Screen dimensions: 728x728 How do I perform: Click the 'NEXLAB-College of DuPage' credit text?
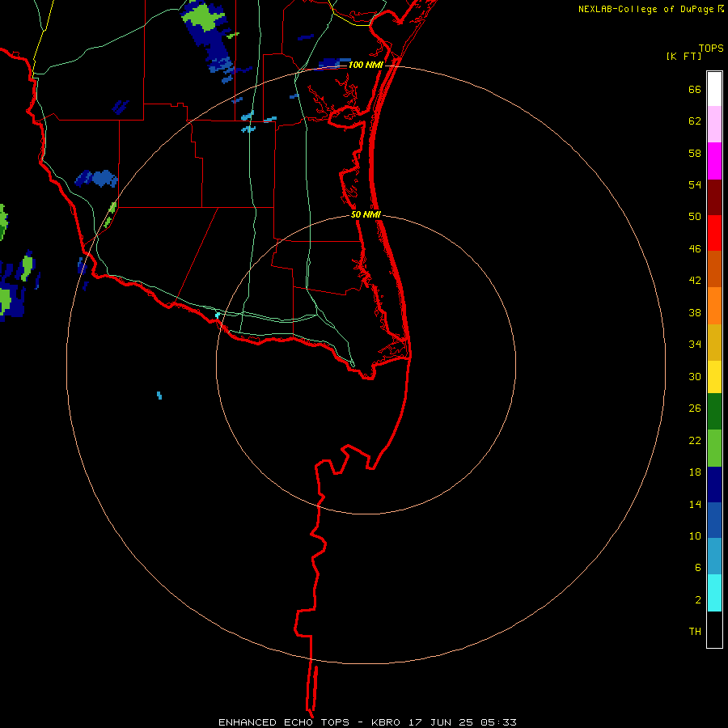point(645,9)
